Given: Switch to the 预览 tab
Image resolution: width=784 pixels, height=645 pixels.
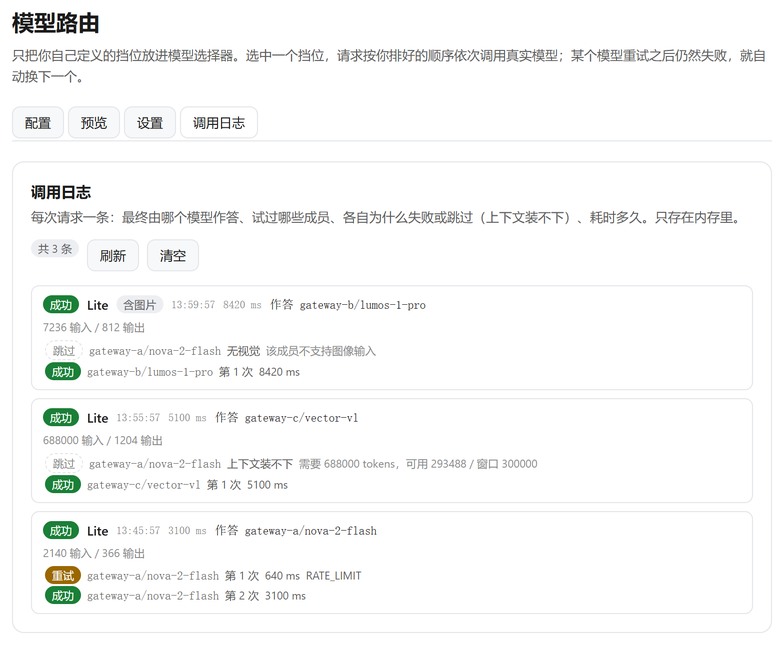Looking at the screenshot, I should click(x=94, y=122).
